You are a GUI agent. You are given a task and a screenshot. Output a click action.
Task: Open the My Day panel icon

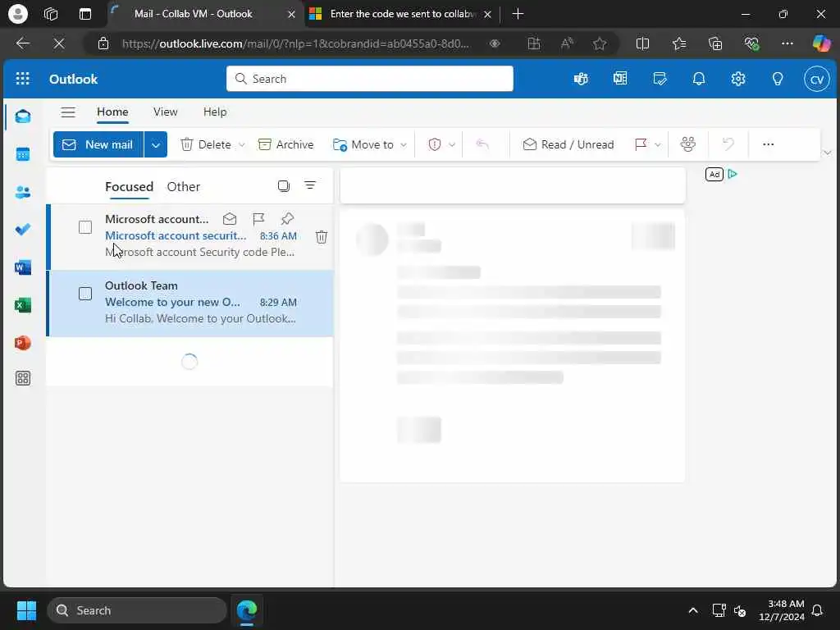click(x=660, y=79)
